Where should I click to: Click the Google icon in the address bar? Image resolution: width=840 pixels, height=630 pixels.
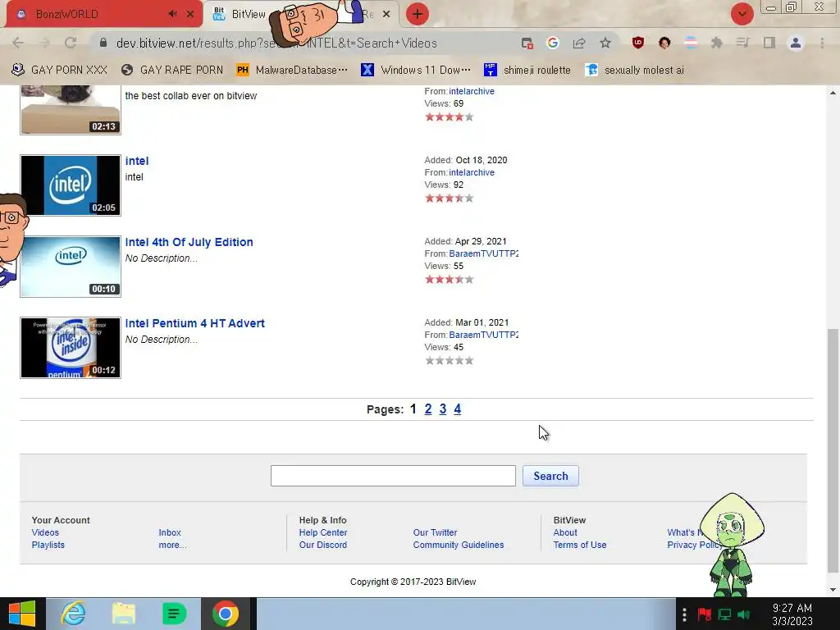tap(553, 43)
